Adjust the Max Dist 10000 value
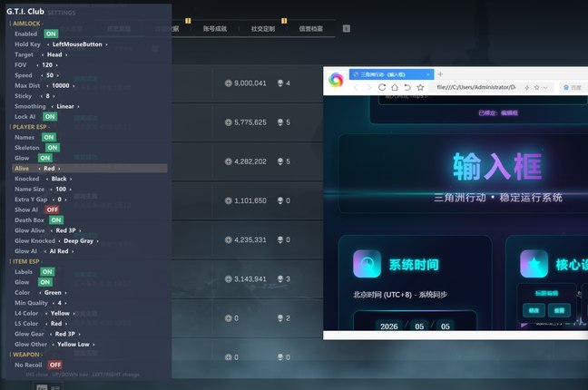Viewport: 588px width, 390px height. pyautogui.click(x=61, y=85)
